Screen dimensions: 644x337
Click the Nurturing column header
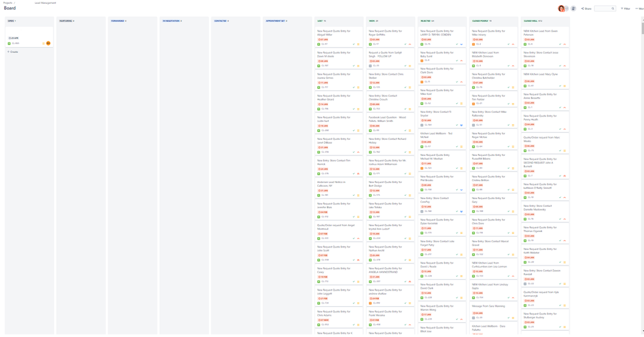(x=66, y=21)
